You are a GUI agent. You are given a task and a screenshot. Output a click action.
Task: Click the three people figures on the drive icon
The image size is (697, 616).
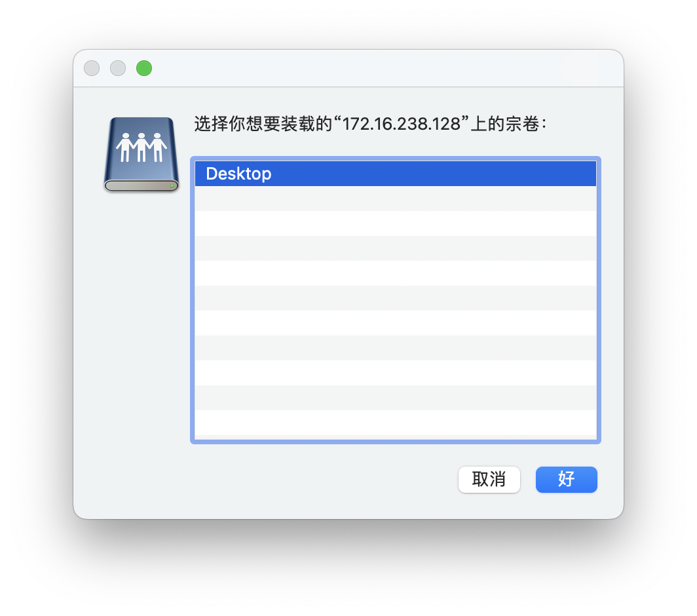pos(141,147)
